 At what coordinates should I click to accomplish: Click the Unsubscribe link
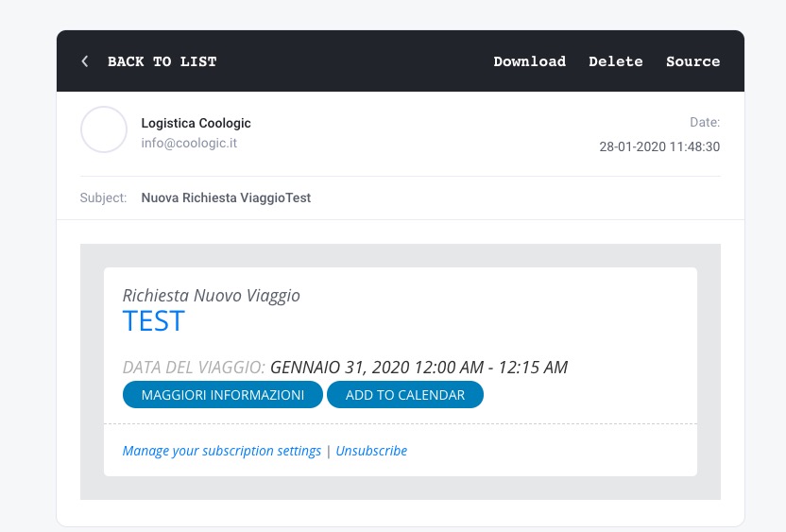[371, 451]
